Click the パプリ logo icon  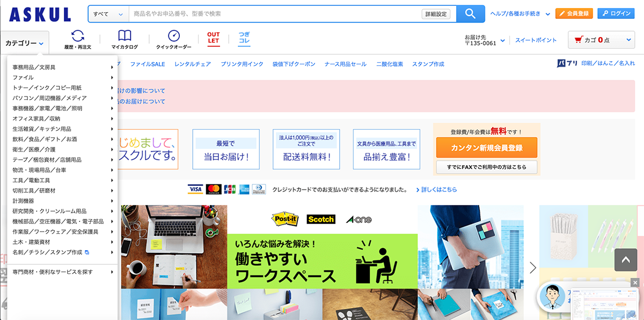click(567, 64)
